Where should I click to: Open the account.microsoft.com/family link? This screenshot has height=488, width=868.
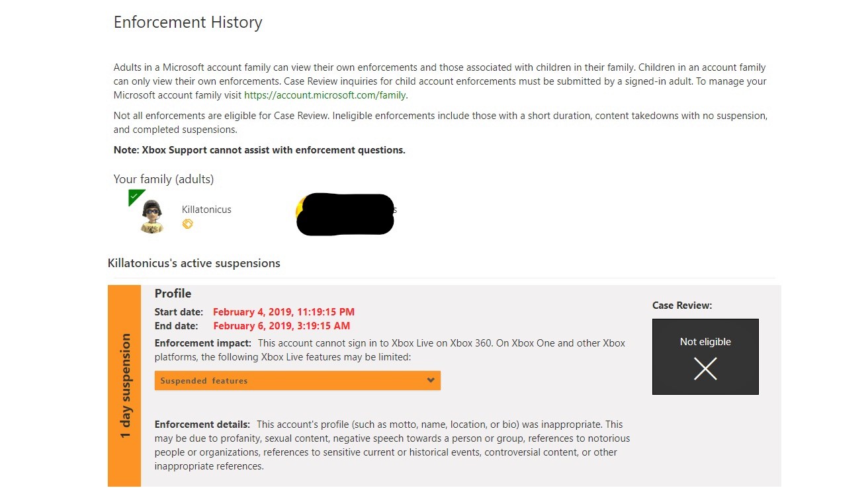326,95
